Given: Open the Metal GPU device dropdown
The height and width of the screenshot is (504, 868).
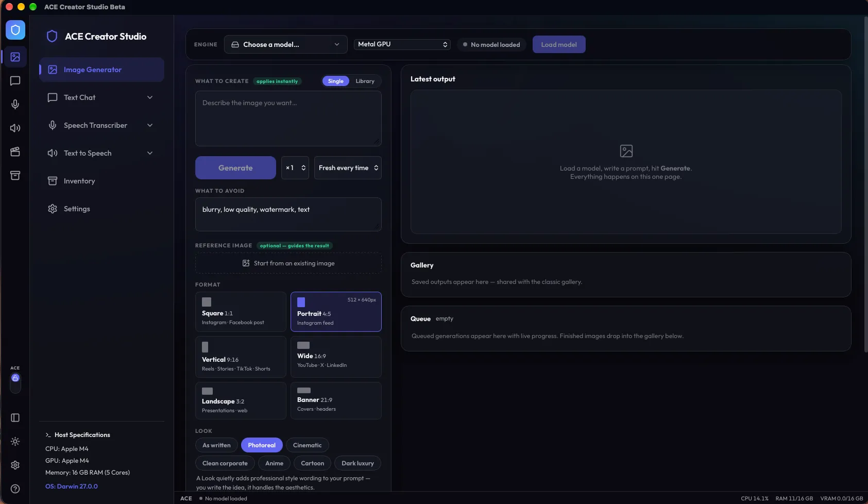Looking at the screenshot, I should pyautogui.click(x=402, y=44).
